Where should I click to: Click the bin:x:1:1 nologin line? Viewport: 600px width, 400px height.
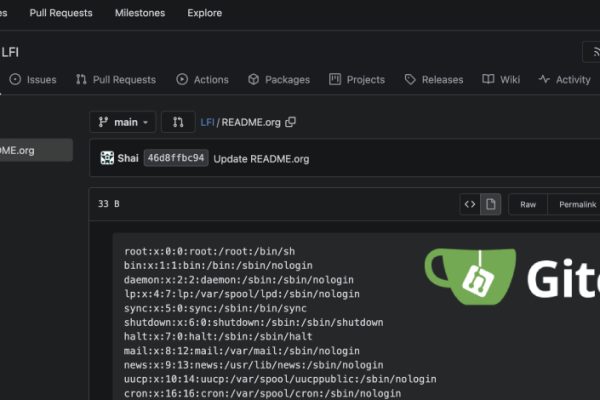(218, 266)
